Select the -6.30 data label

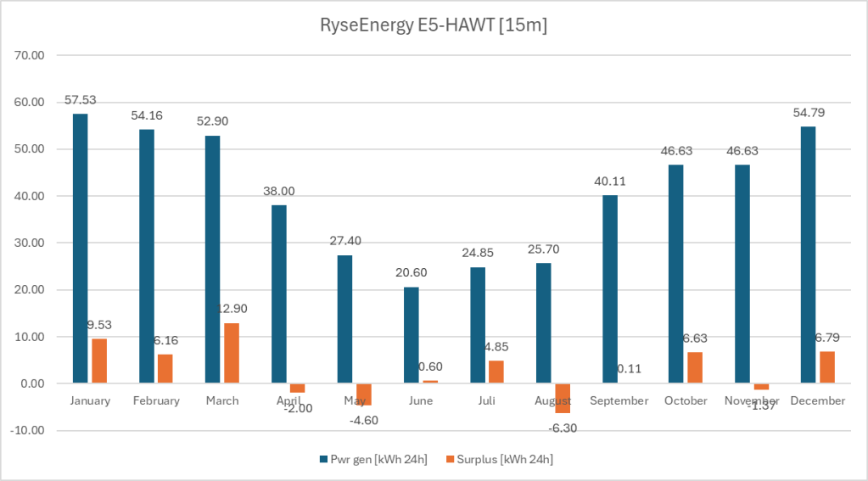tap(563, 428)
